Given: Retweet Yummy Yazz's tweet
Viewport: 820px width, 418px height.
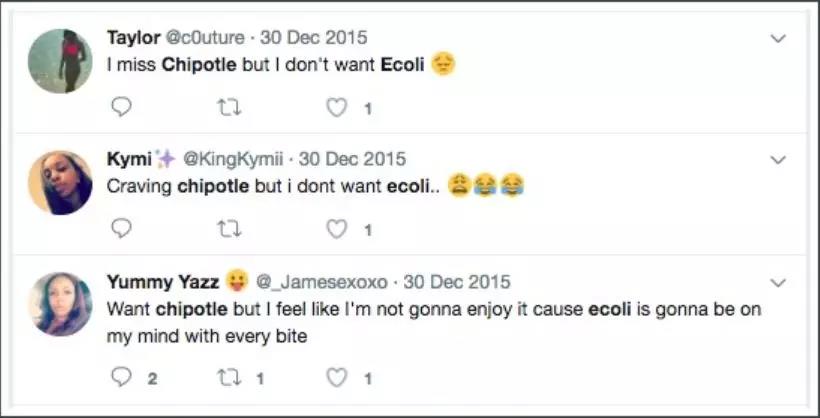Looking at the screenshot, I should (x=229, y=377).
